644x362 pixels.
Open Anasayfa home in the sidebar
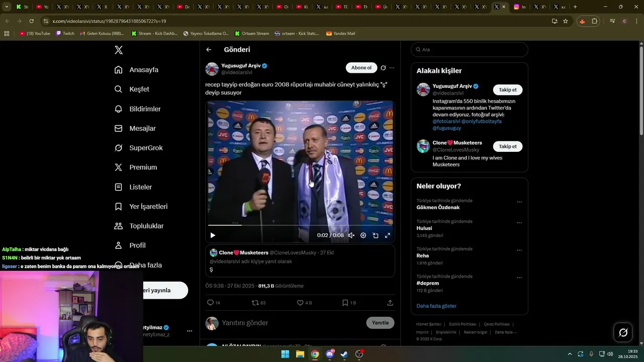pyautogui.click(x=136, y=70)
